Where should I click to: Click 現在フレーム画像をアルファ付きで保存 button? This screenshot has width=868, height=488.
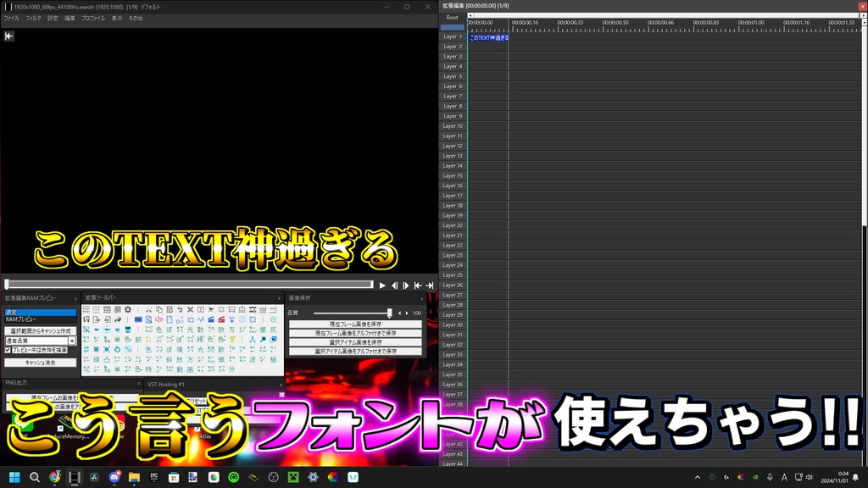point(355,333)
